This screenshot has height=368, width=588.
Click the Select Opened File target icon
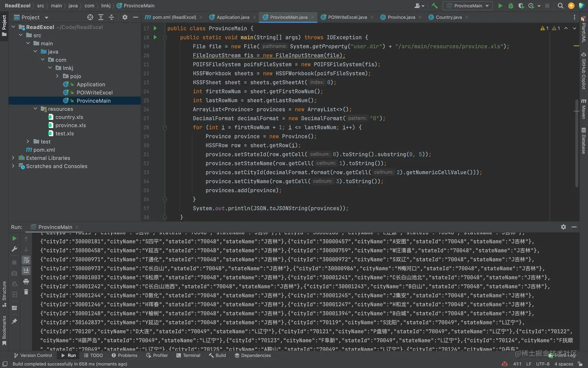(90, 17)
